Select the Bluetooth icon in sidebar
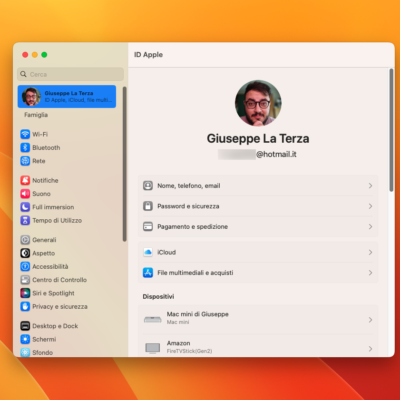The image size is (400, 400). (25, 147)
